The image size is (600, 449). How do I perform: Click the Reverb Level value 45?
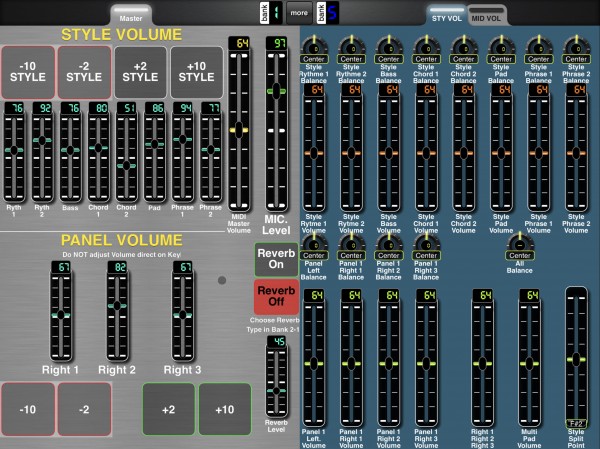(x=279, y=341)
